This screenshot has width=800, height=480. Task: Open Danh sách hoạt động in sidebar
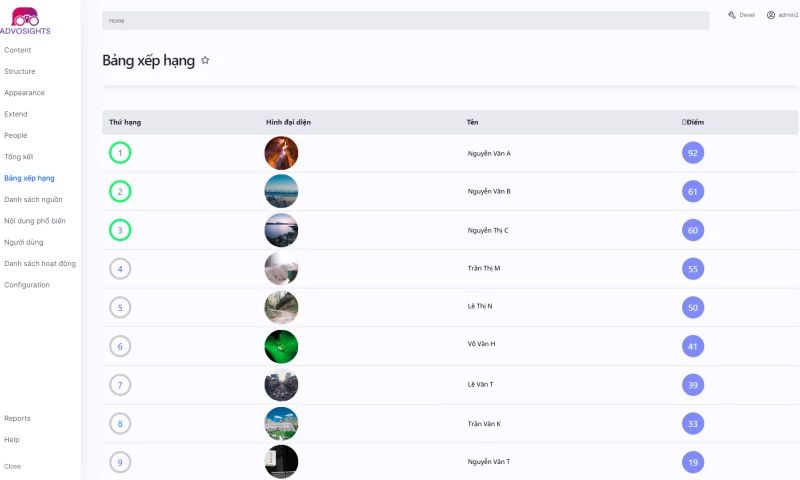pyautogui.click(x=40, y=264)
